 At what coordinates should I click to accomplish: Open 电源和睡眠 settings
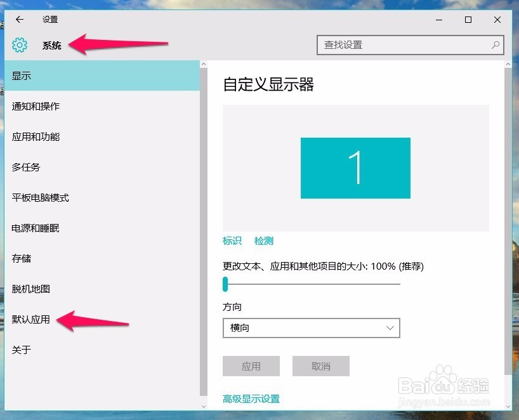point(102,228)
